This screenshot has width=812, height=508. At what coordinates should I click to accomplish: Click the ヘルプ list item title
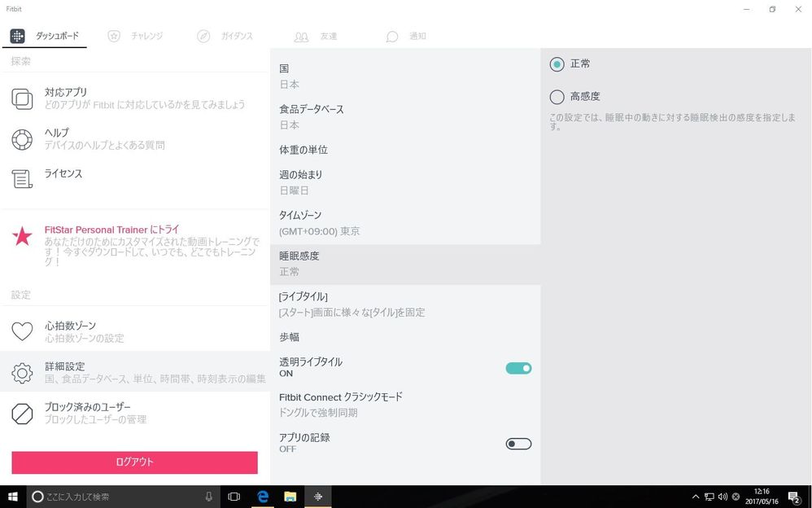[56, 133]
